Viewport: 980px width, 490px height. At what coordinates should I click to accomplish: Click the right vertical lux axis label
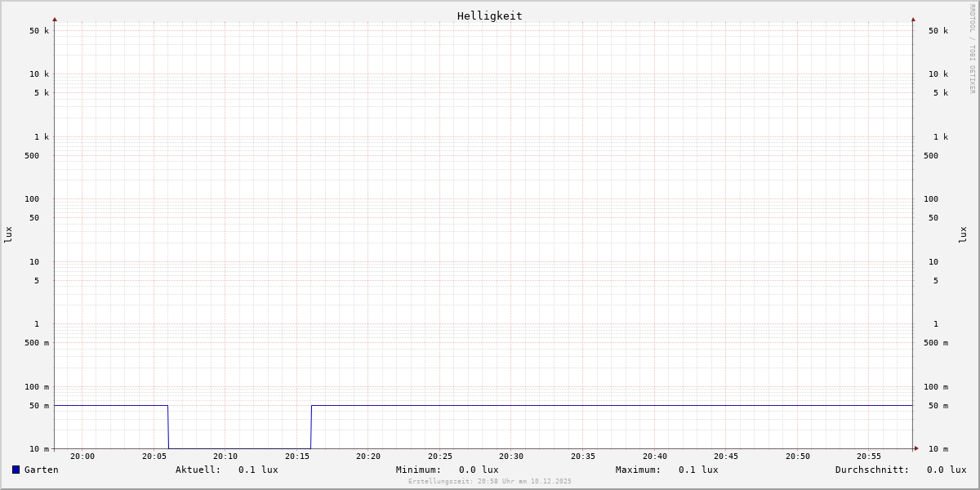(x=963, y=234)
